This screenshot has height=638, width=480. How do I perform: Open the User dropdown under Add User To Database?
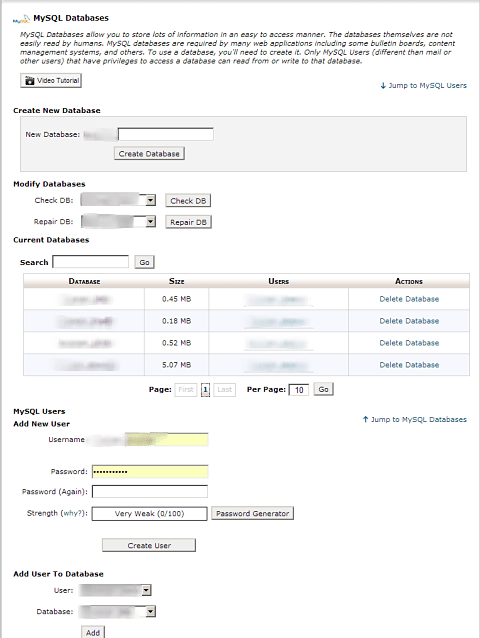tap(116, 590)
